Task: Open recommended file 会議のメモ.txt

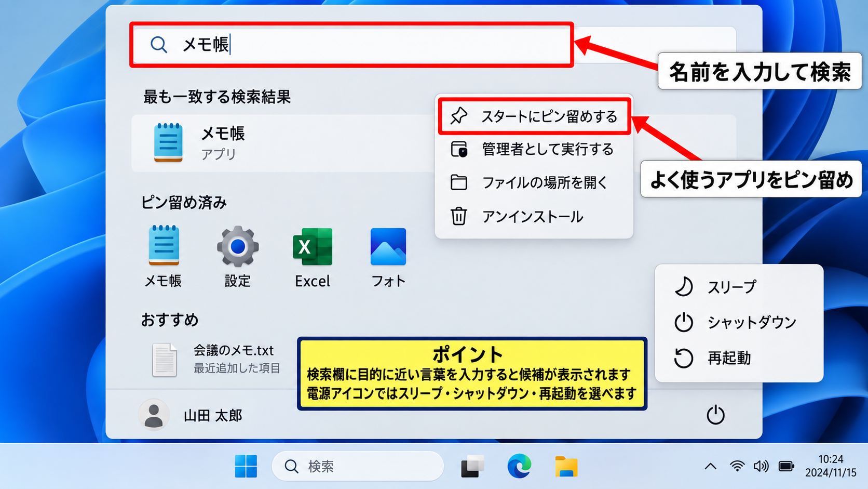Action: [x=215, y=359]
